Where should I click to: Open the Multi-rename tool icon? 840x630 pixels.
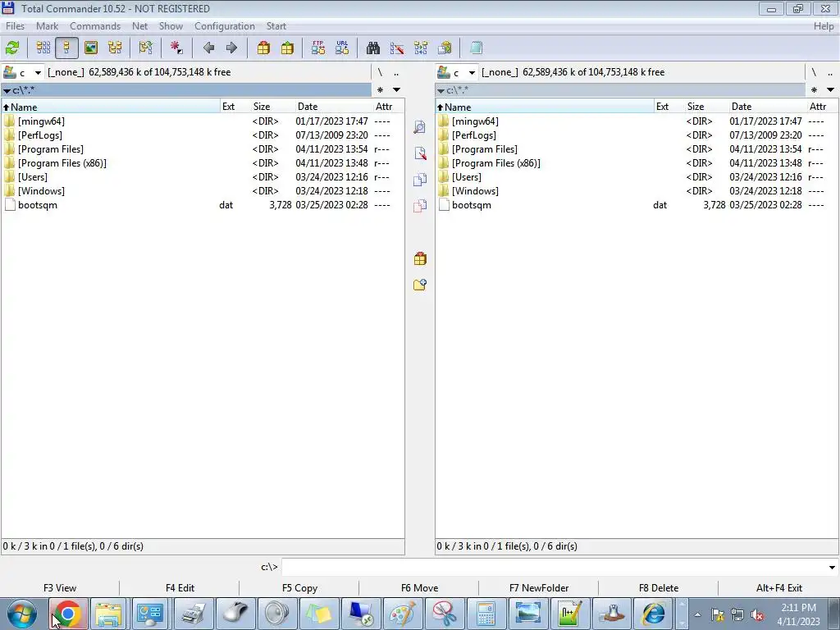pyautogui.click(x=397, y=48)
